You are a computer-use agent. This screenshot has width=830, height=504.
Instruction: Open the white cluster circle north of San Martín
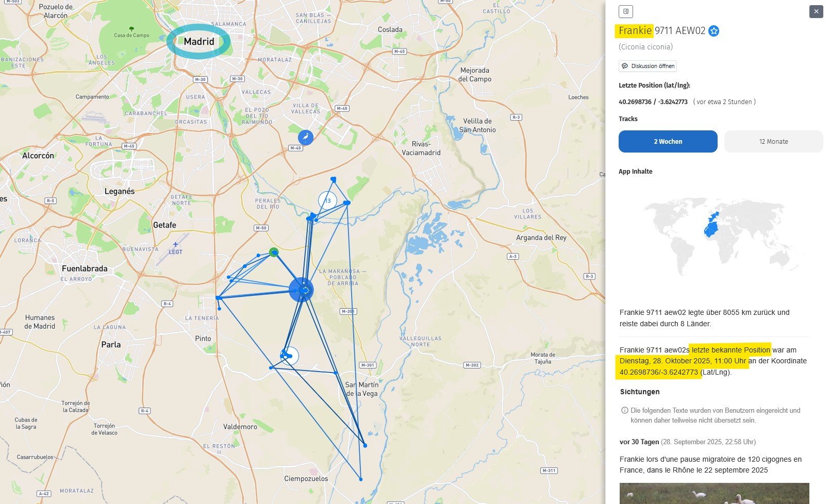[290, 356]
